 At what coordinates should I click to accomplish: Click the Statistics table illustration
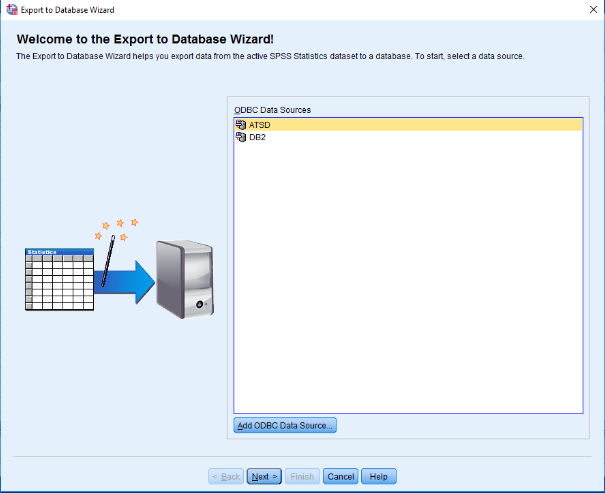(59, 279)
